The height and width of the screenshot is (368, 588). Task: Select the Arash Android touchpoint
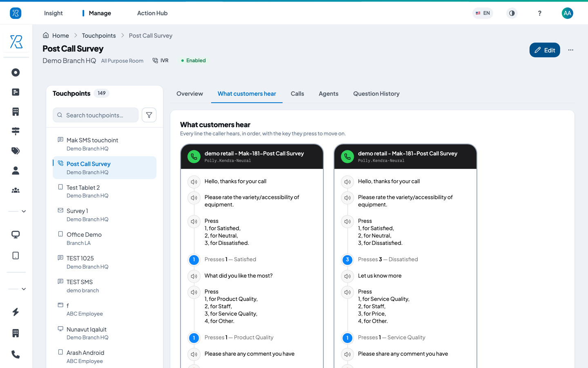pyautogui.click(x=105, y=357)
